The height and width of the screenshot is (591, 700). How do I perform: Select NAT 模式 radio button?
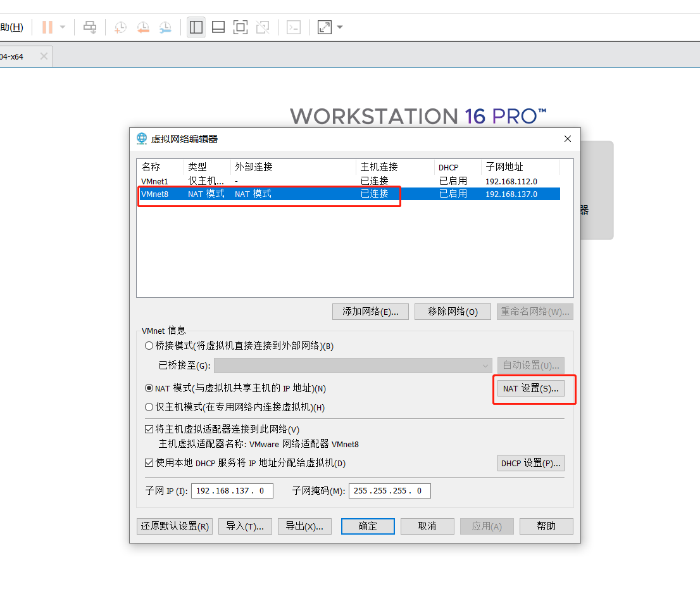click(149, 388)
